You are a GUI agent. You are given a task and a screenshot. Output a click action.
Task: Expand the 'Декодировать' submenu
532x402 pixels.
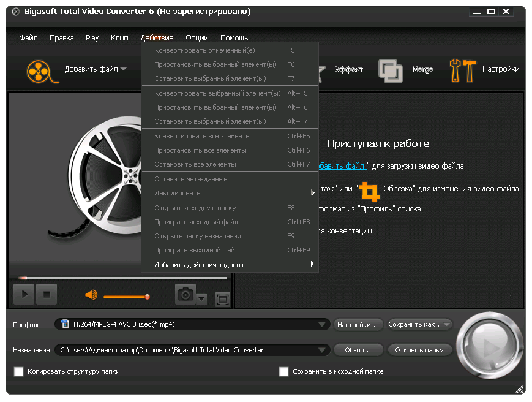[230, 193]
